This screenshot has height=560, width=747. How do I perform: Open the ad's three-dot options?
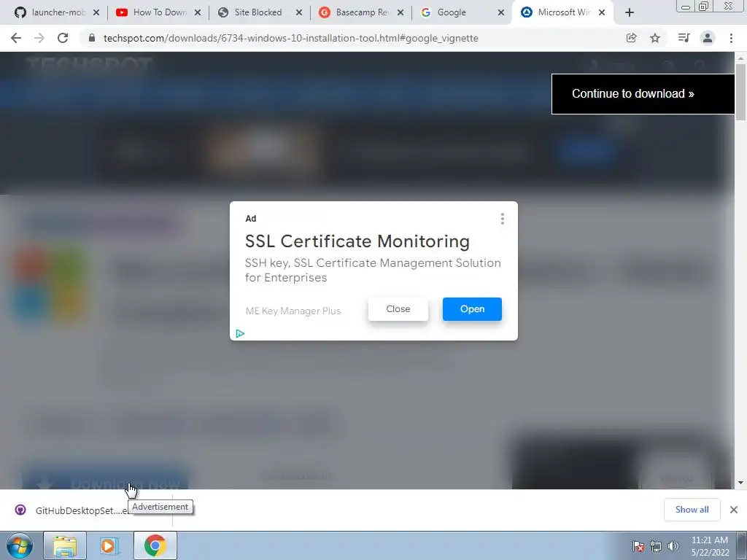(x=502, y=219)
